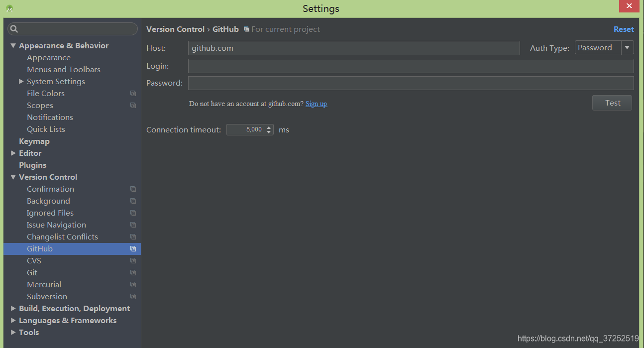The image size is (644, 348).
Task: Click project-level icon beside Ignored Files
Action: click(133, 213)
